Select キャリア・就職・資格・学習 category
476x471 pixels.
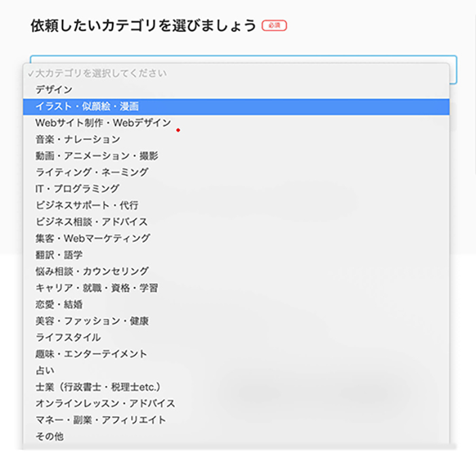(236, 287)
